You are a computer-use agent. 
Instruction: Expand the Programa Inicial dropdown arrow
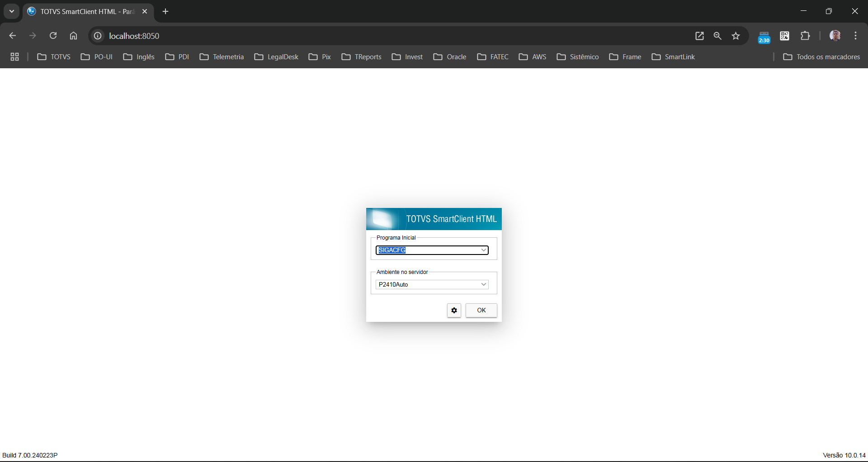pyautogui.click(x=483, y=250)
